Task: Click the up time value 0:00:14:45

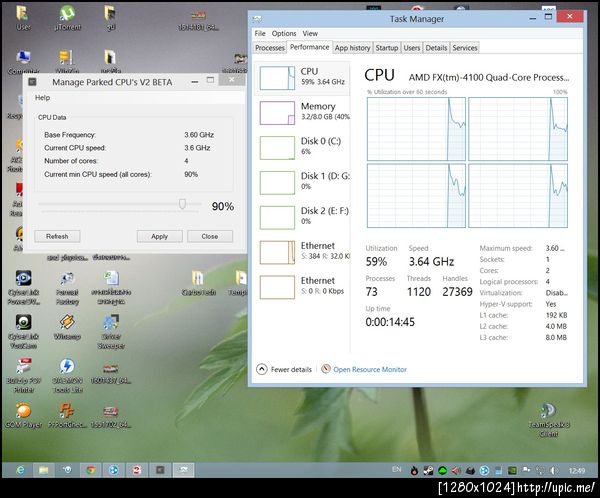Action: tap(390, 322)
